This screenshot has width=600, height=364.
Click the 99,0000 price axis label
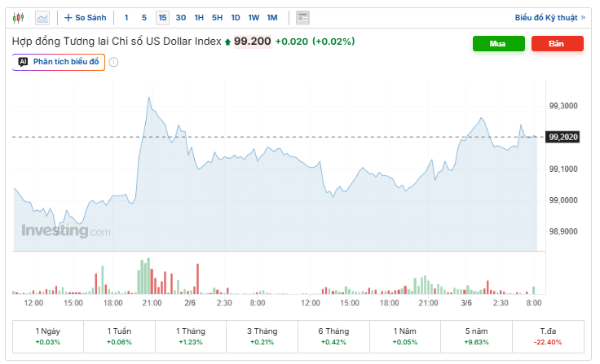(563, 200)
